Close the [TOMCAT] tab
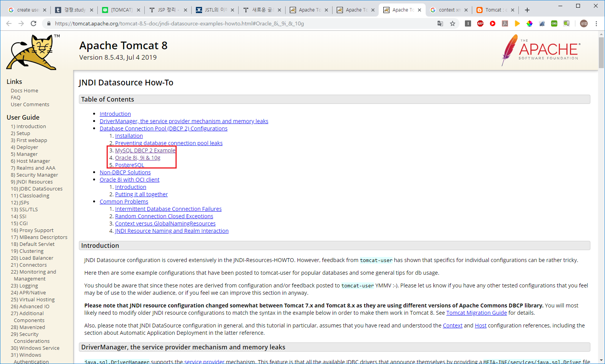This screenshot has height=364, width=605. tap(139, 10)
